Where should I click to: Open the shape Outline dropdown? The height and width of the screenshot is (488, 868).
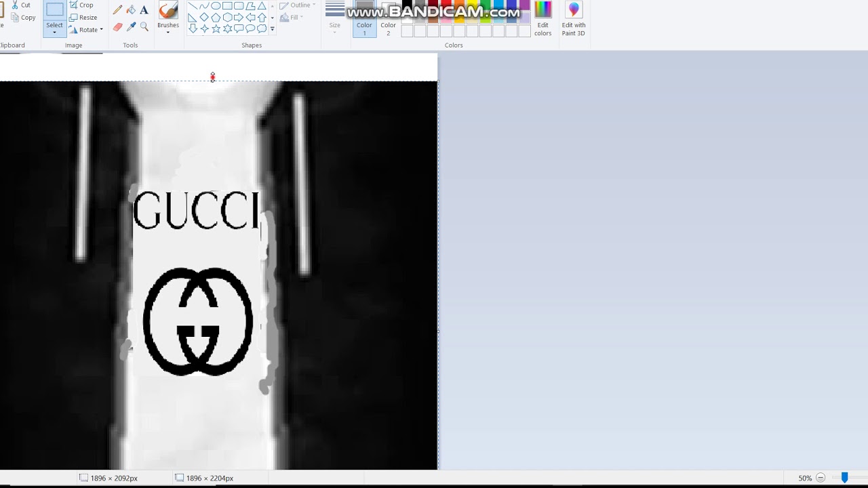[298, 5]
